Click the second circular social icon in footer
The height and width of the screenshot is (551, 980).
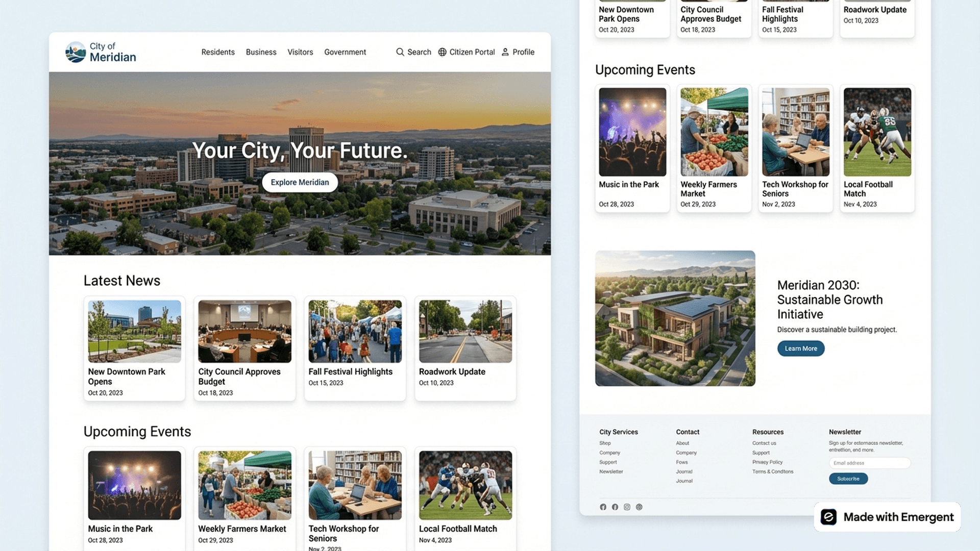[615, 507]
